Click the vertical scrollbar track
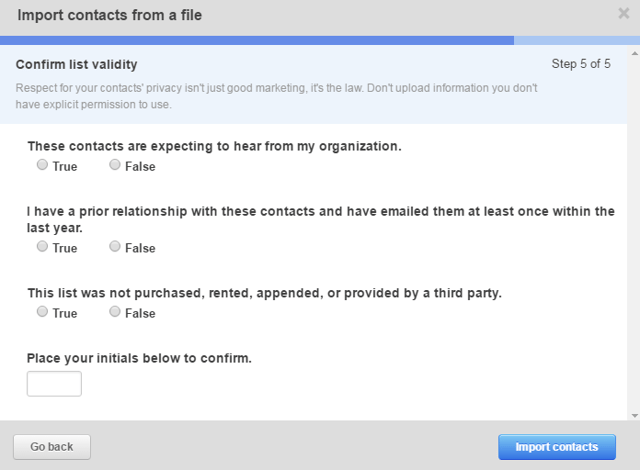Viewport: 640px width, 470px height. tap(634, 235)
